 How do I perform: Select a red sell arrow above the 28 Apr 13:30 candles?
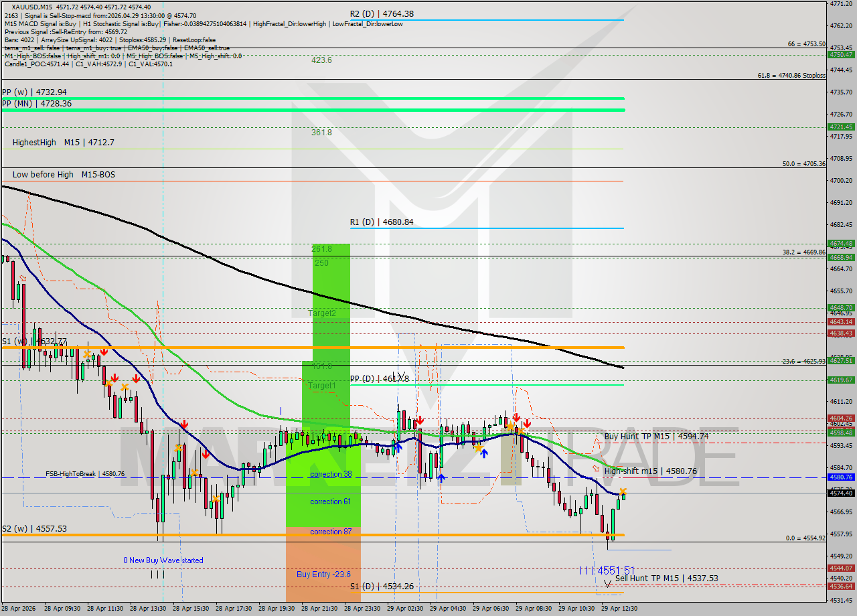[185, 424]
